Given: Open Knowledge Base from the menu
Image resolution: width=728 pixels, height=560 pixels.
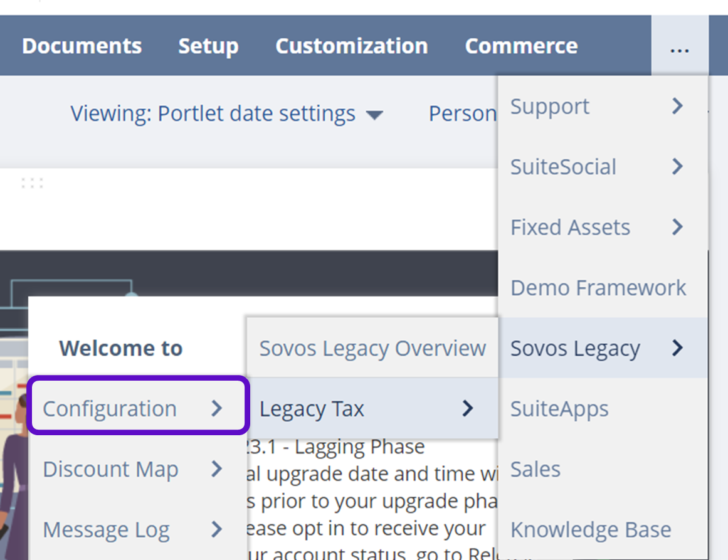Looking at the screenshot, I should click(x=591, y=530).
